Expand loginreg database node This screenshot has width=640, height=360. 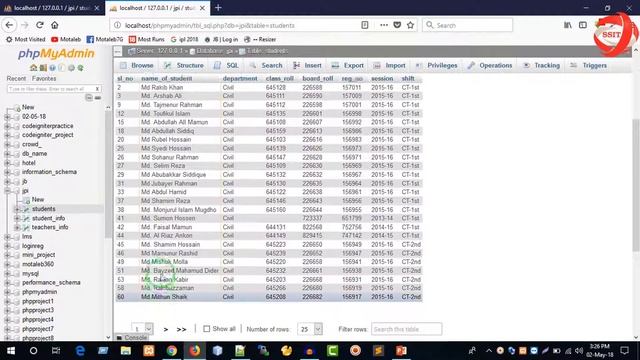pyautogui.click(x=7, y=246)
